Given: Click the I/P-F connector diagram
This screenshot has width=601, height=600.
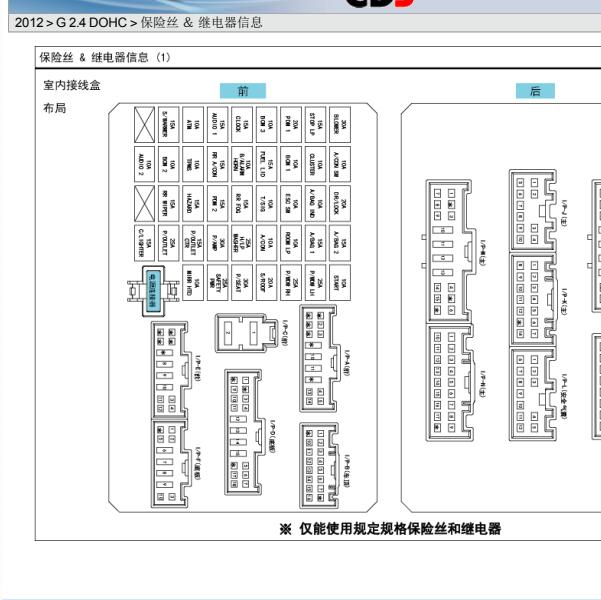Looking at the screenshot, I should click(171, 464).
